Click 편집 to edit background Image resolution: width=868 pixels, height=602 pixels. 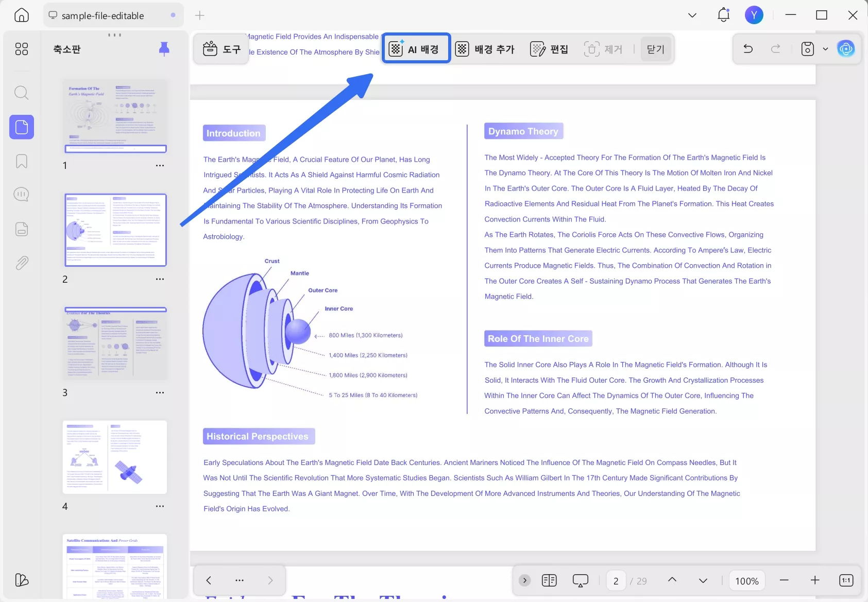pyautogui.click(x=549, y=49)
